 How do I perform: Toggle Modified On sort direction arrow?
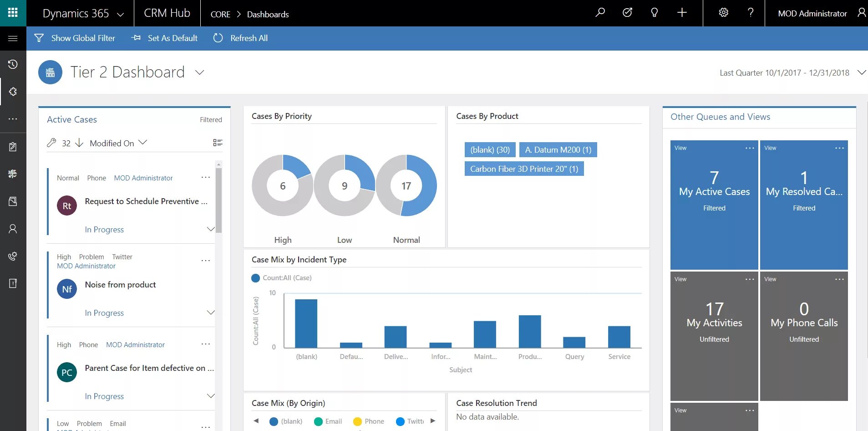[x=79, y=143]
